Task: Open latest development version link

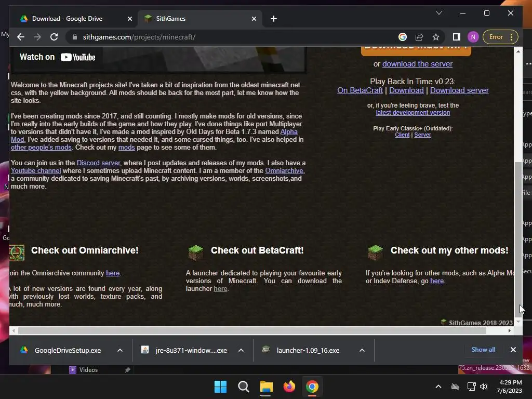Action: pos(413,113)
